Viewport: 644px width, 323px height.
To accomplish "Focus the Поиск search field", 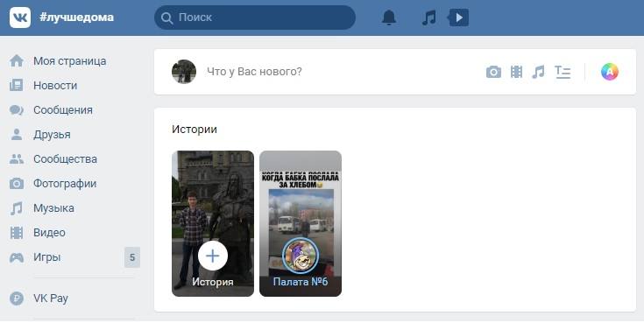I will click(x=255, y=18).
